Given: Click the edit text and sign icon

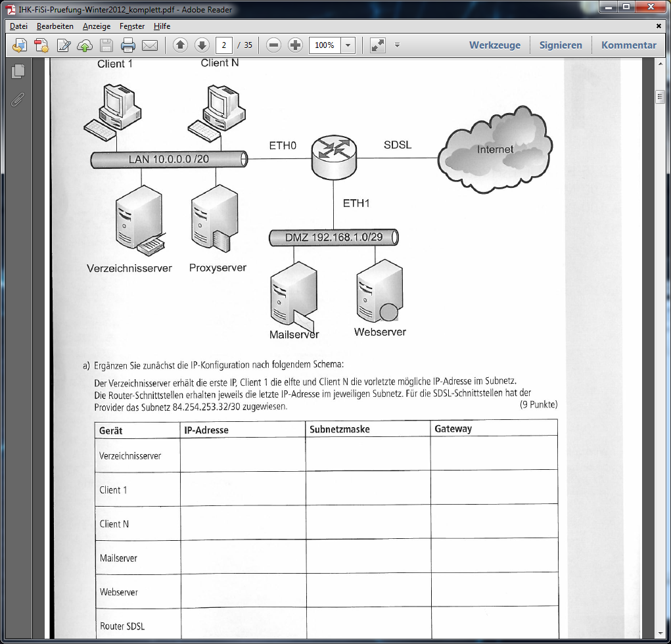Looking at the screenshot, I should tap(63, 45).
